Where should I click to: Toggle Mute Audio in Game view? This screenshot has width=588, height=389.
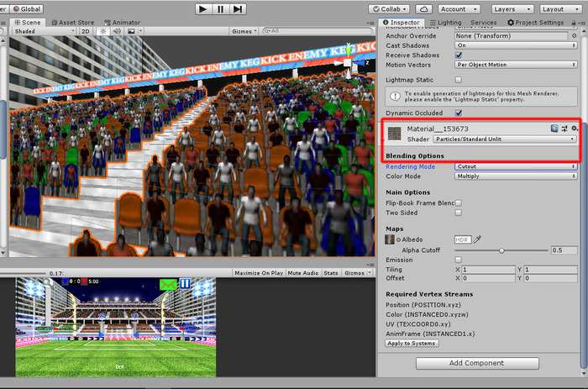pos(303,273)
